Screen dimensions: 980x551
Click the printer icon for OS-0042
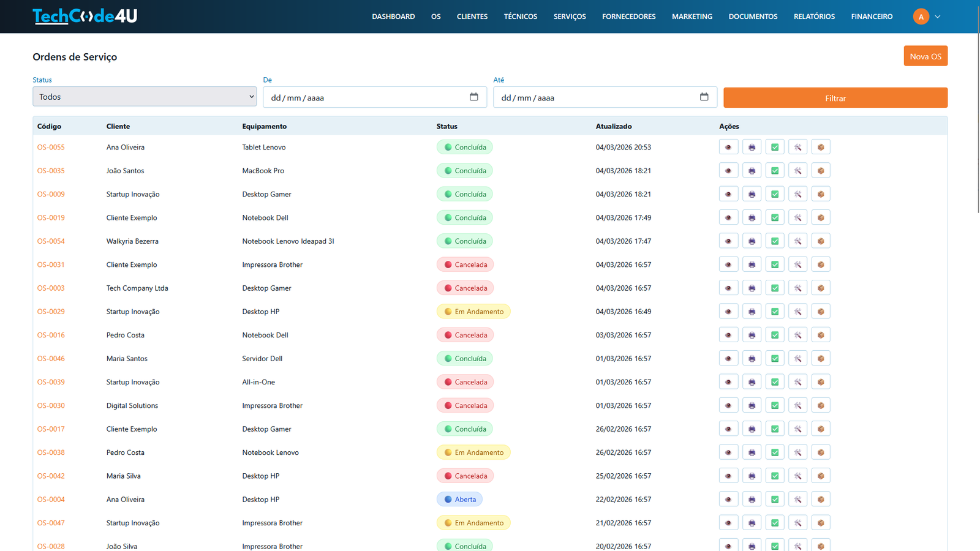pyautogui.click(x=752, y=475)
